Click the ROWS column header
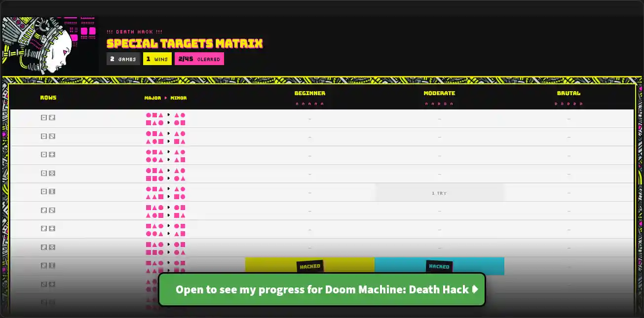Image resolution: width=644 pixels, height=318 pixels. [x=48, y=98]
